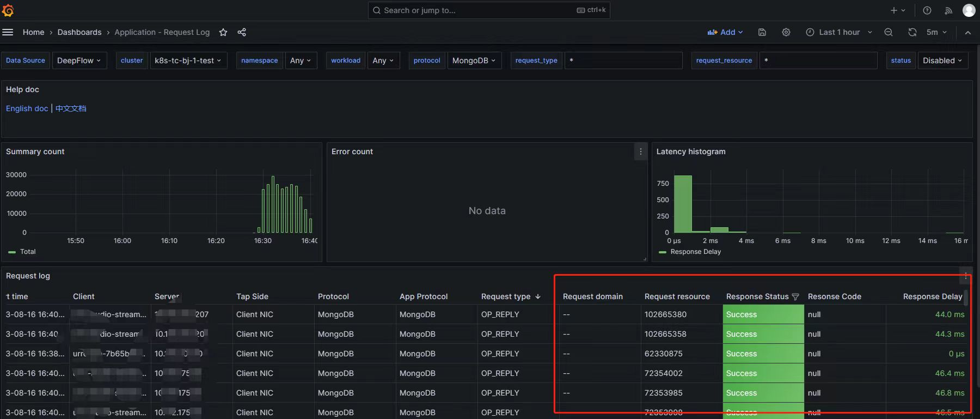Open the hamburger navigation menu
980x419 pixels.
[x=8, y=32]
